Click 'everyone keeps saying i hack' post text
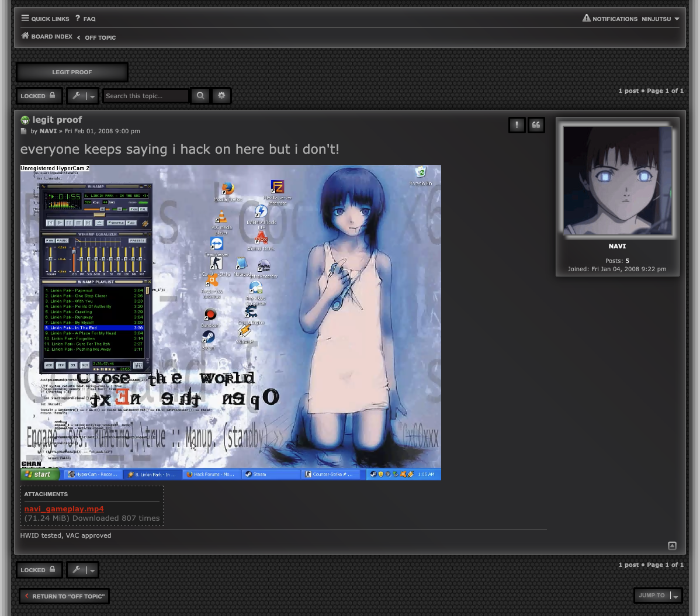 click(179, 149)
